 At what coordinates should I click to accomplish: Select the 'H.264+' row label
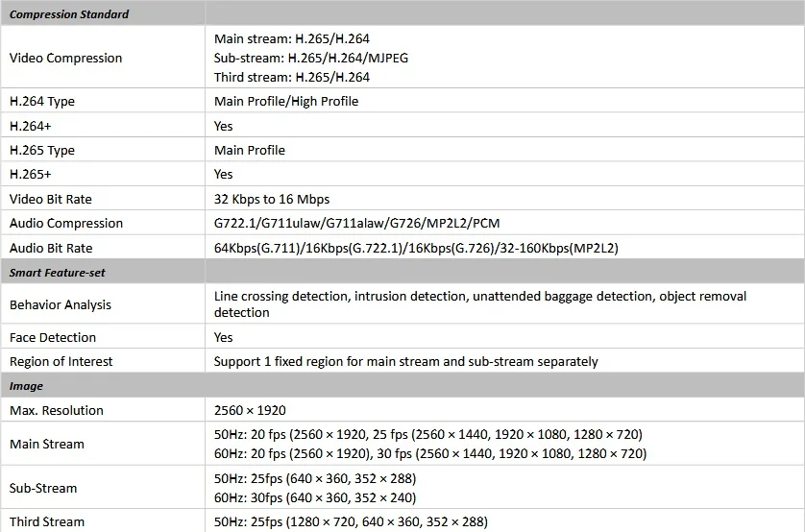point(31,126)
